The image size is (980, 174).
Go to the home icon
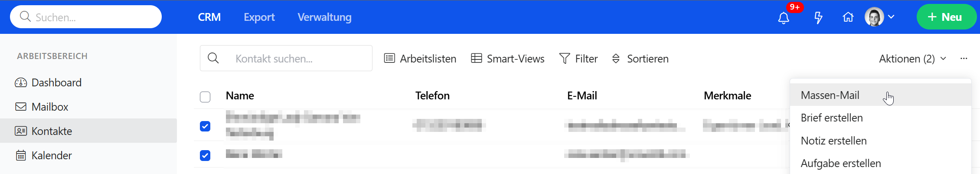click(848, 17)
